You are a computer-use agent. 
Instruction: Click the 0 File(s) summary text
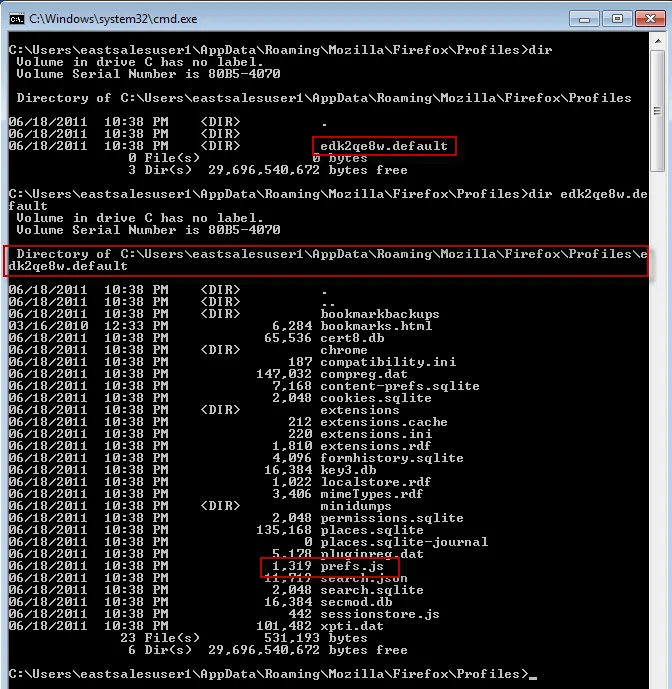164,158
